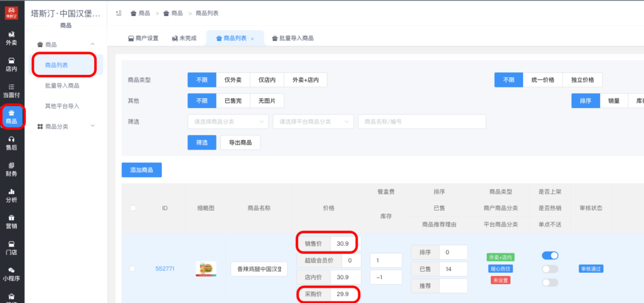644x303 pixels.
Task: Open the 店内 in-store section
Action: (x=11, y=65)
